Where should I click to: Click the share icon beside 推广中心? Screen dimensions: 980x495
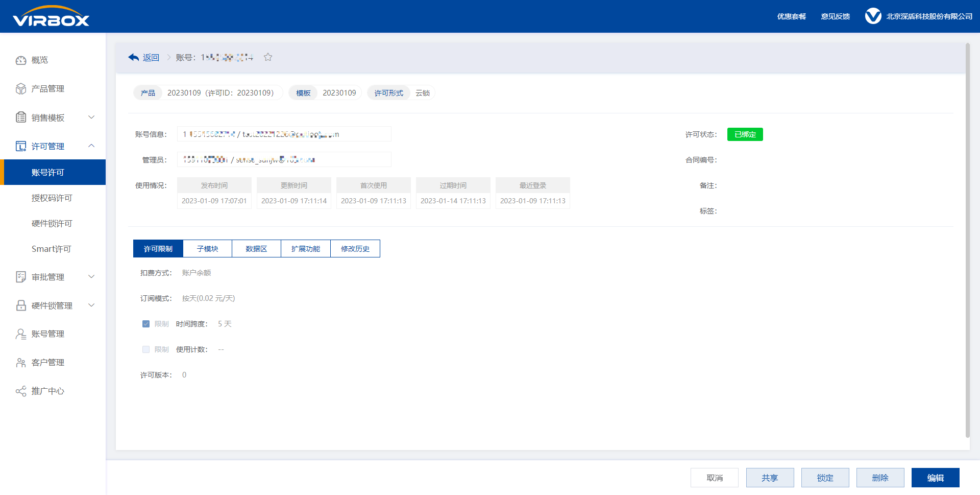click(x=21, y=391)
